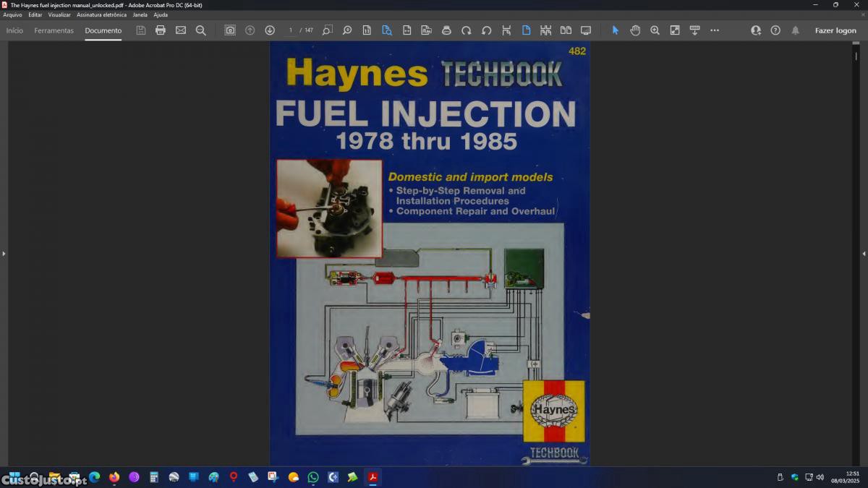Toggle single page view mode
The height and width of the screenshot is (488, 868).
pyautogui.click(x=526, y=30)
